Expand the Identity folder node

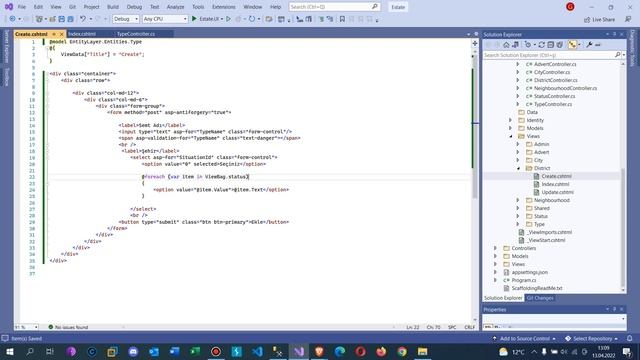coord(511,120)
